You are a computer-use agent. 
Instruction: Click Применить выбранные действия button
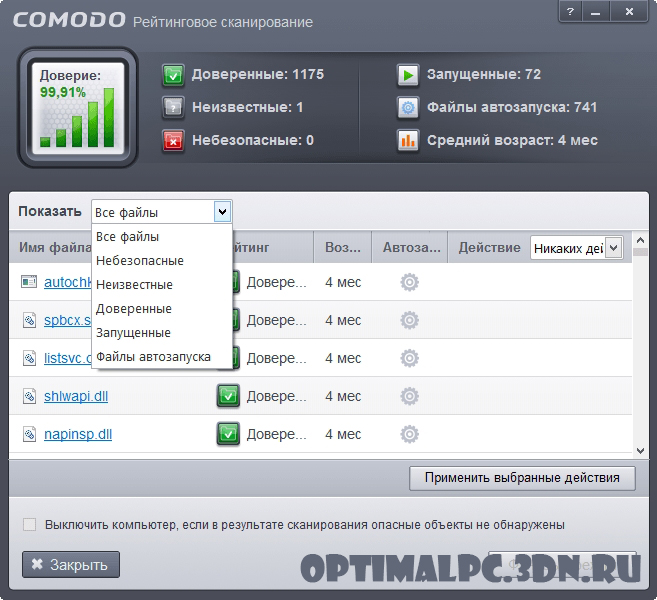[x=522, y=478]
